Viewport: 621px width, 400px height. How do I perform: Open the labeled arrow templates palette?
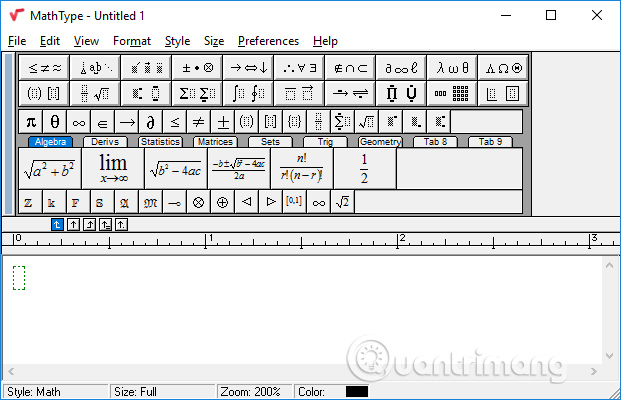pos(351,93)
